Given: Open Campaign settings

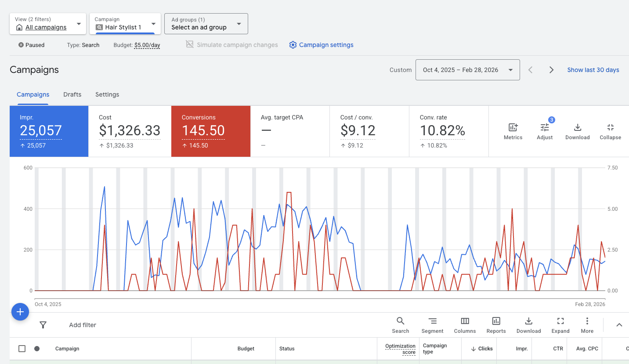Looking at the screenshot, I should point(321,45).
